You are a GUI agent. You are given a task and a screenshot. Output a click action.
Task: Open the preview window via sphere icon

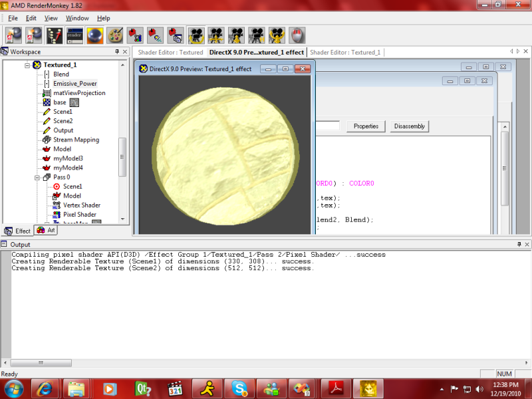pos(95,35)
